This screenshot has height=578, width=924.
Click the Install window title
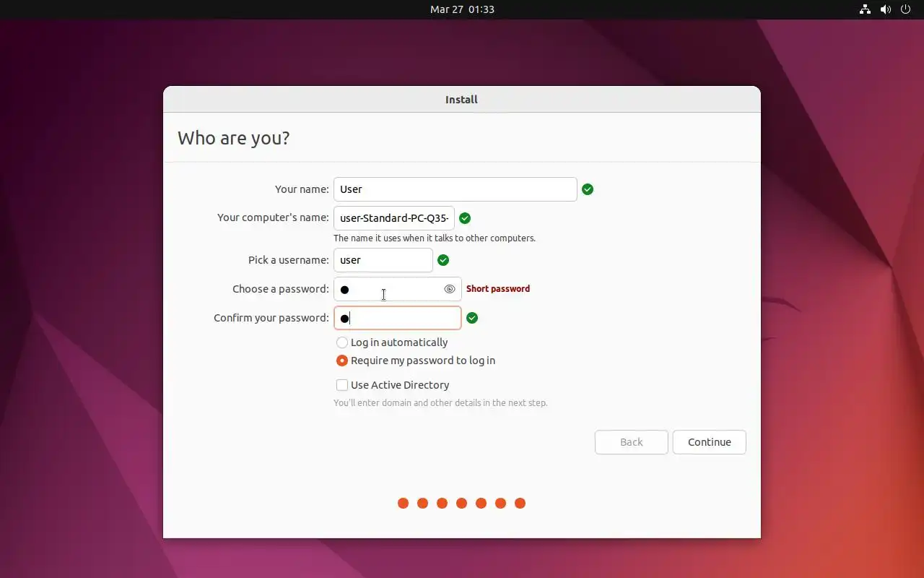461,100
